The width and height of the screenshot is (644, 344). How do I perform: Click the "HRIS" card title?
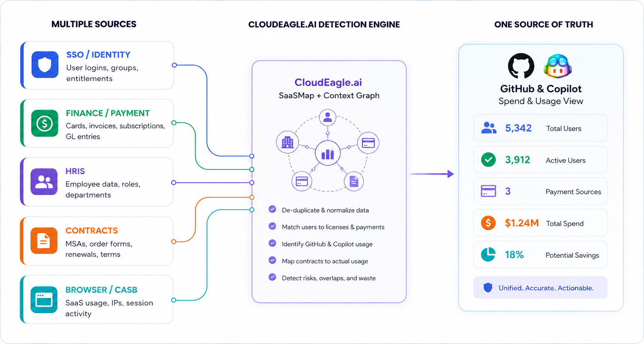[75, 171]
